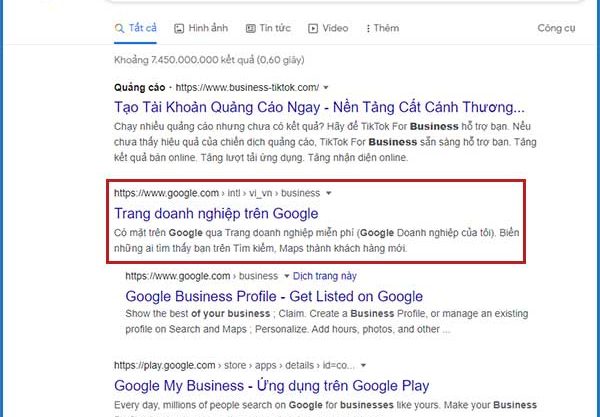Screen dimensions: 600x417
Task: Select the Tất cả search tab
Action: [135, 28]
